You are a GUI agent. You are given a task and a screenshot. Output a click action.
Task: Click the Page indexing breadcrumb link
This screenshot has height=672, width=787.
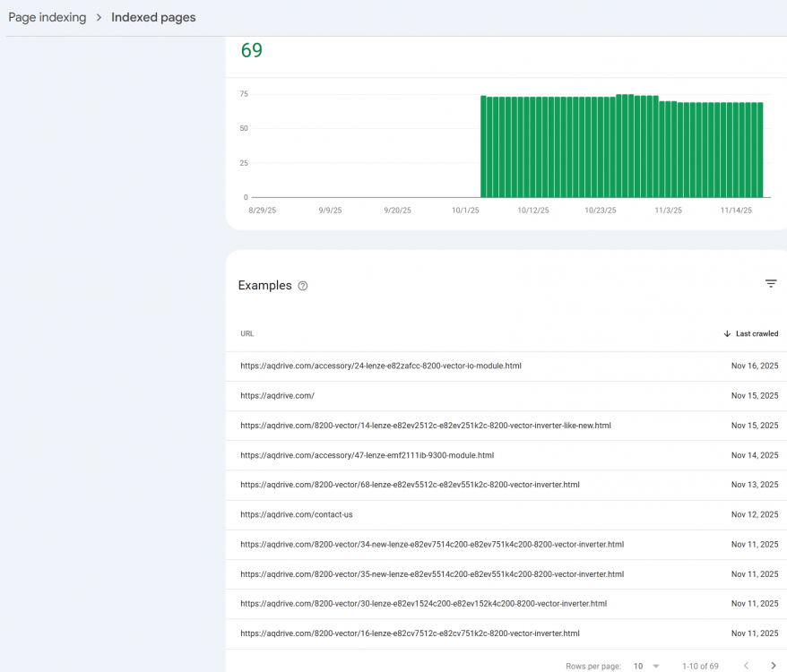pyautogui.click(x=48, y=18)
